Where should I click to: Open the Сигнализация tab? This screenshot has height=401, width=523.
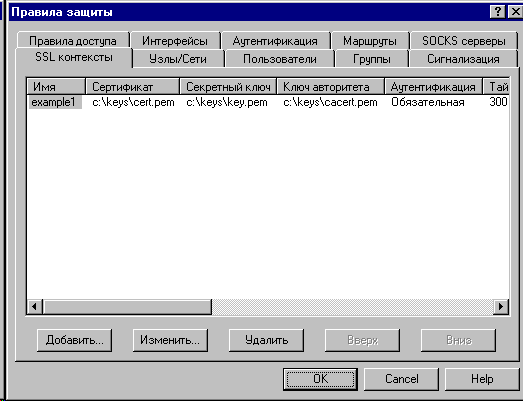click(x=463, y=59)
